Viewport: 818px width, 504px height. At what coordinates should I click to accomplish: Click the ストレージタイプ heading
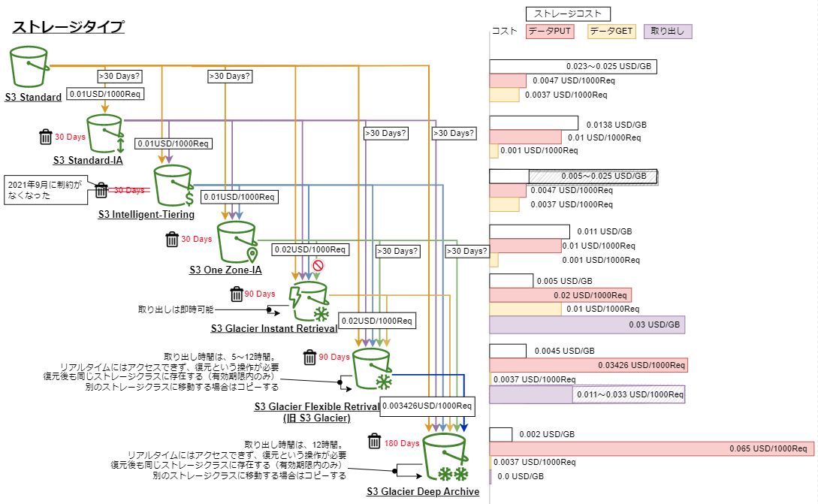[x=68, y=26]
